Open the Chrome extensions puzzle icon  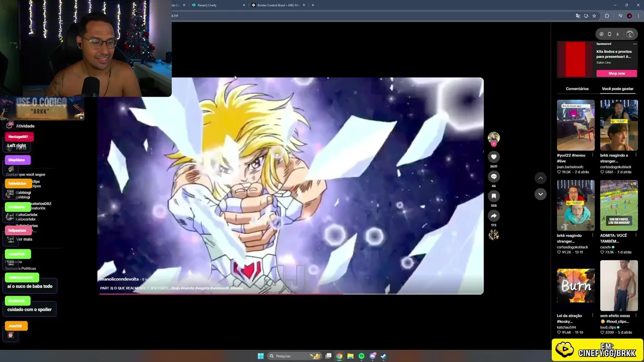point(607,16)
